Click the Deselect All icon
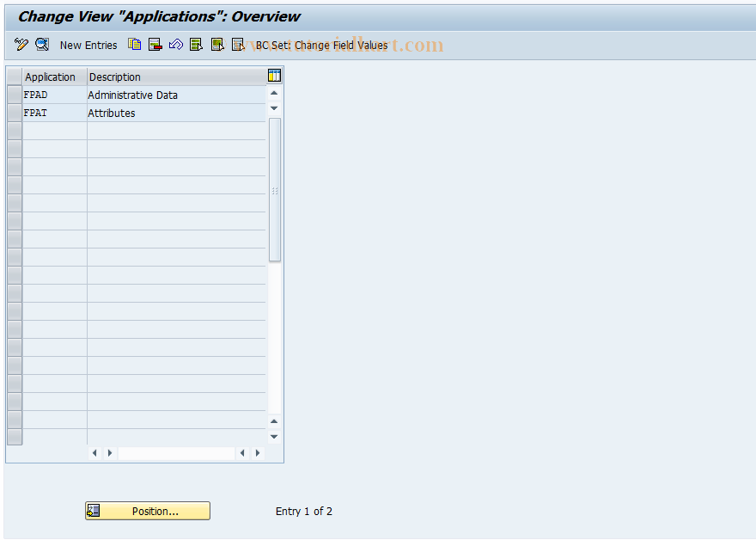 [x=238, y=45]
